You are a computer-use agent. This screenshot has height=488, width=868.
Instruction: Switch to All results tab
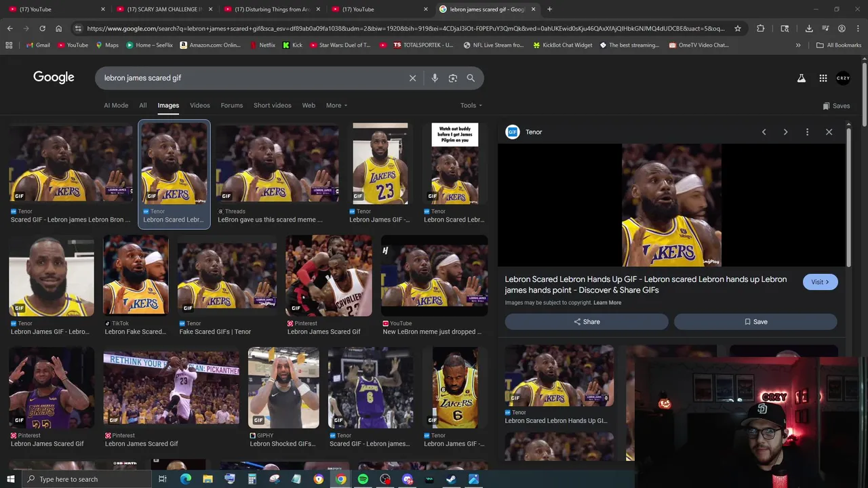143,105
